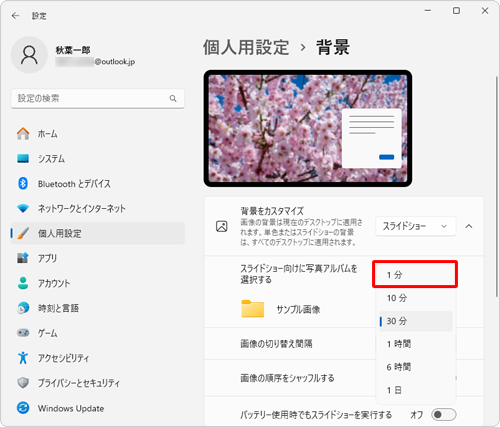The width and height of the screenshot is (500, 427).
Task: Click 画像の切り替え間隔 label
Action: [276, 344]
